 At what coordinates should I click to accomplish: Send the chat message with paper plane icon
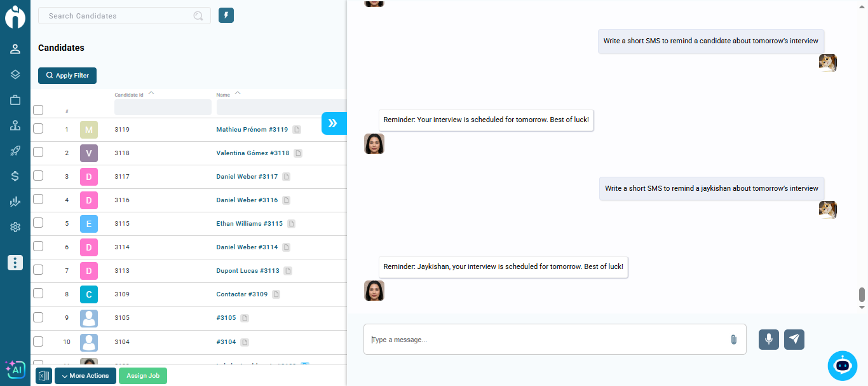[x=794, y=340]
